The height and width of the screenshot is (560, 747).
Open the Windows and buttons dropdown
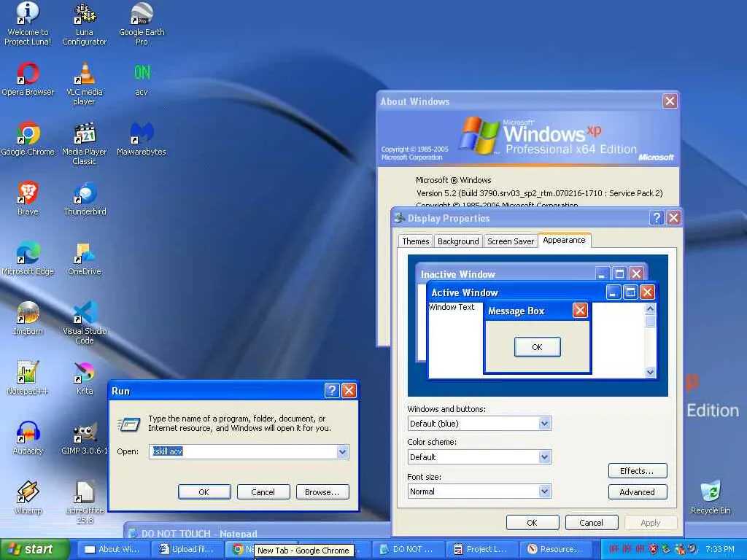pos(544,424)
